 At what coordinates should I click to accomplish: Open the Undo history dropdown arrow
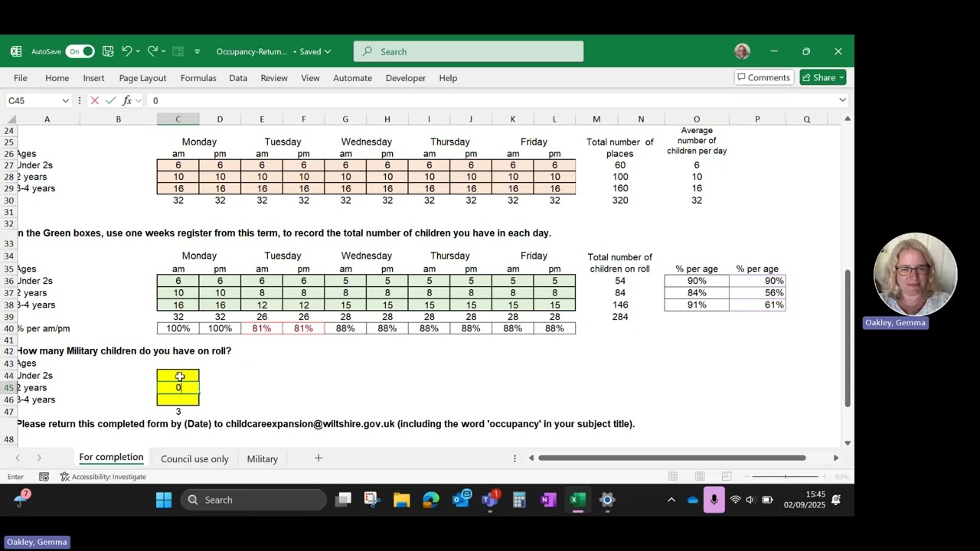point(139,51)
